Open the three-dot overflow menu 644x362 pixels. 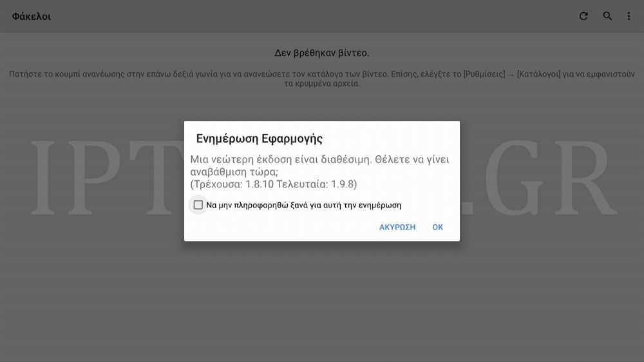(x=629, y=16)
